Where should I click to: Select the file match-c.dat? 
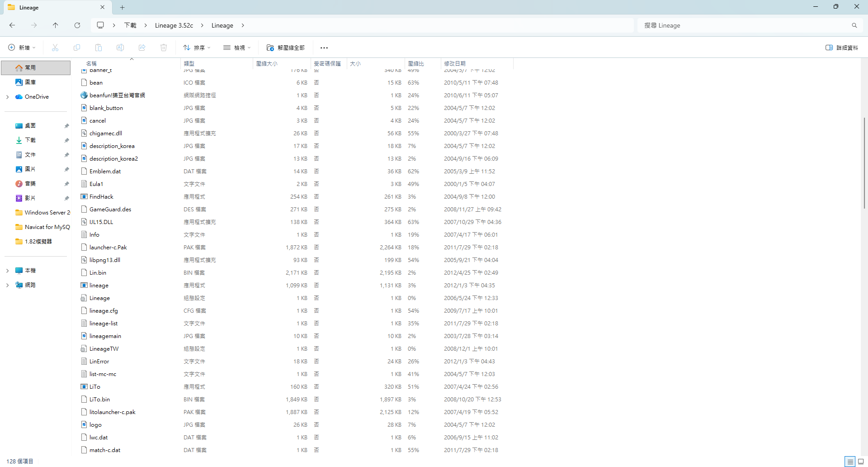[x=105, y=450]
